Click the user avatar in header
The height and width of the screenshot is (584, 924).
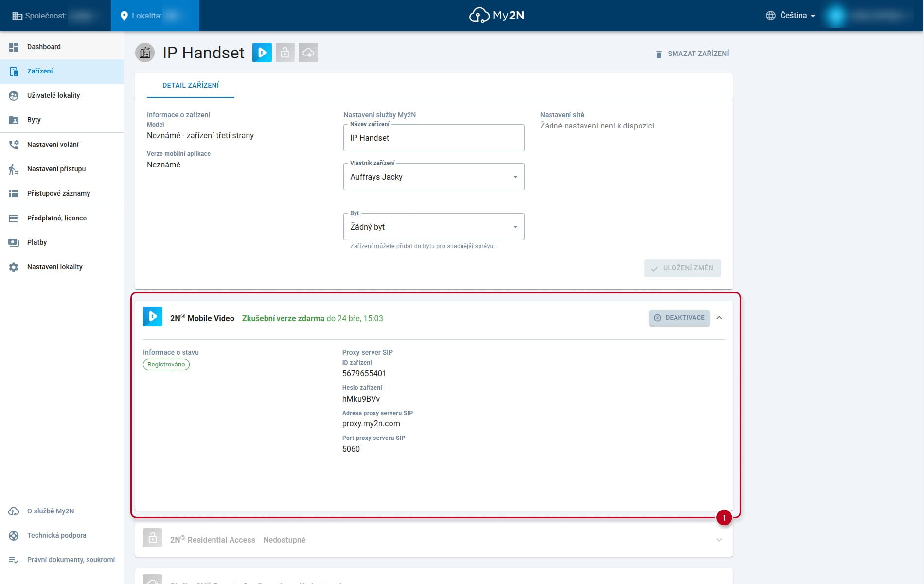coord(836,16)
